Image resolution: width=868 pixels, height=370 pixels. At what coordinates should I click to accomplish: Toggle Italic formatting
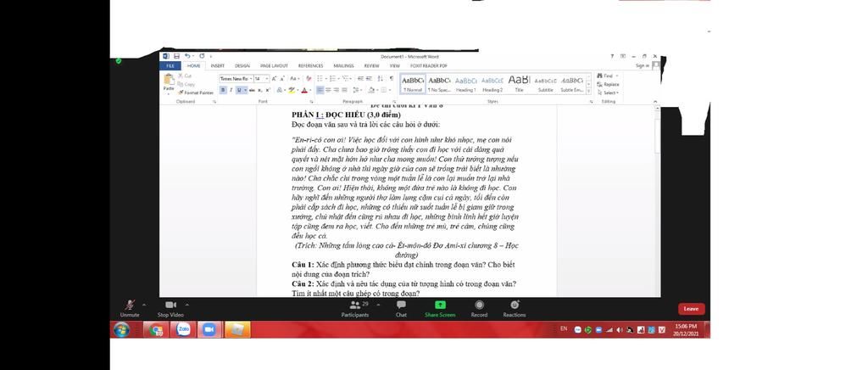[x=231, y=90]
